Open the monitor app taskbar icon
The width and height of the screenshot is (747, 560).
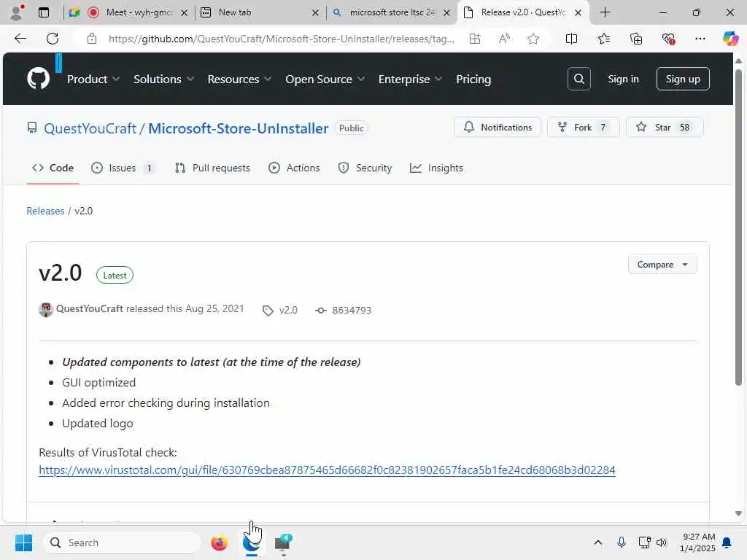click(283, 542)
